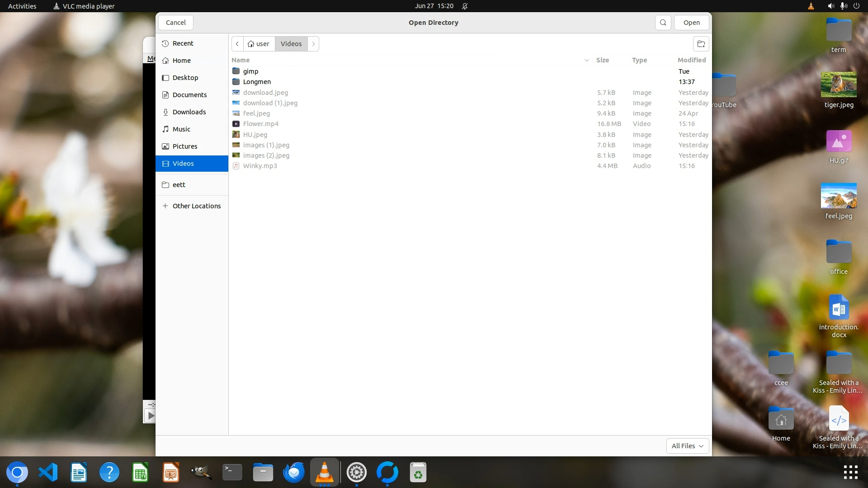868x488 pixels.
Task: Click the user home path breadcrumb
Action: [x=259, y=44]
